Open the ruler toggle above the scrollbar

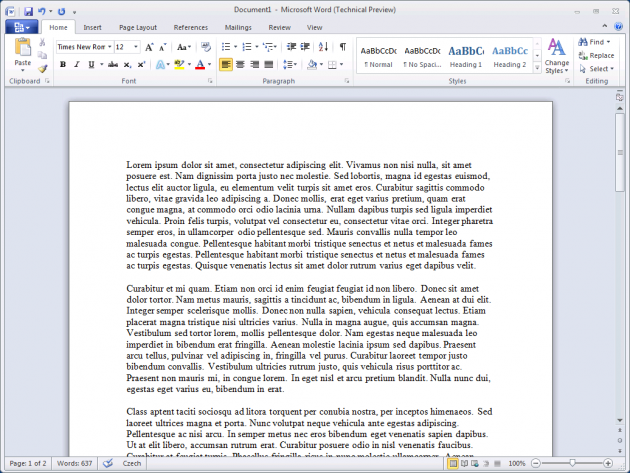[620, 96]
